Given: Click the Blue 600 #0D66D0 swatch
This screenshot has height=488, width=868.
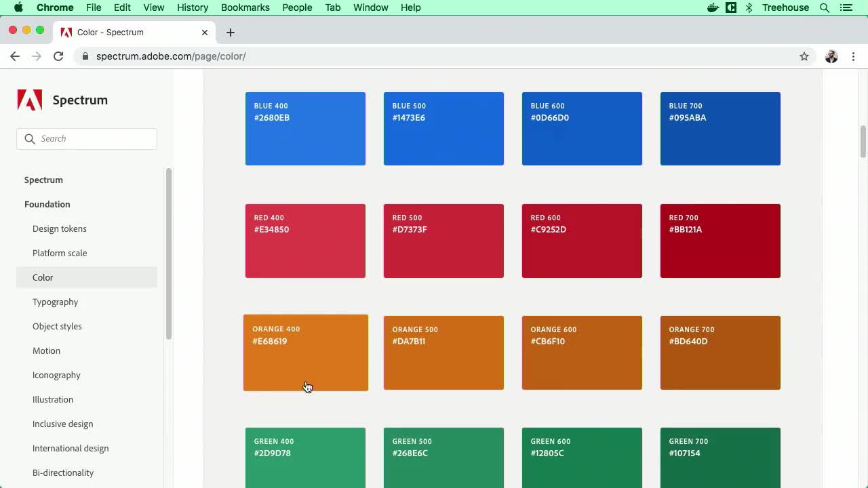Looking at the screenshot, I should coord(582,129).
